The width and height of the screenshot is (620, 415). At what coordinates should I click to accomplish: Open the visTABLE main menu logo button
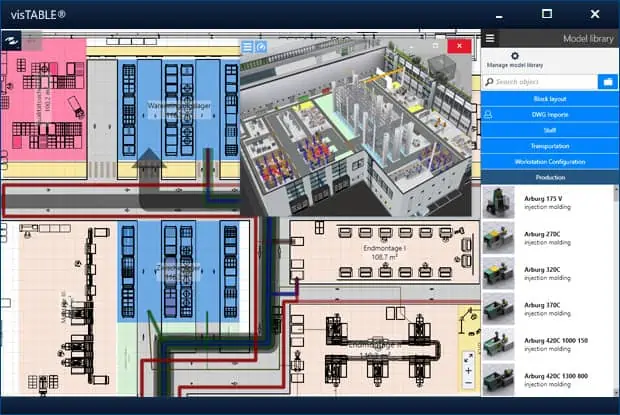click(11, 40)
